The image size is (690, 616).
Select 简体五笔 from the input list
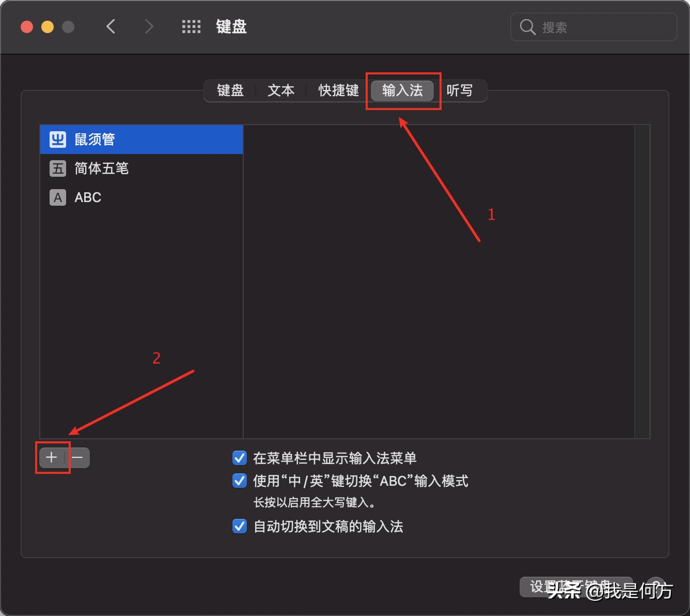102,168
